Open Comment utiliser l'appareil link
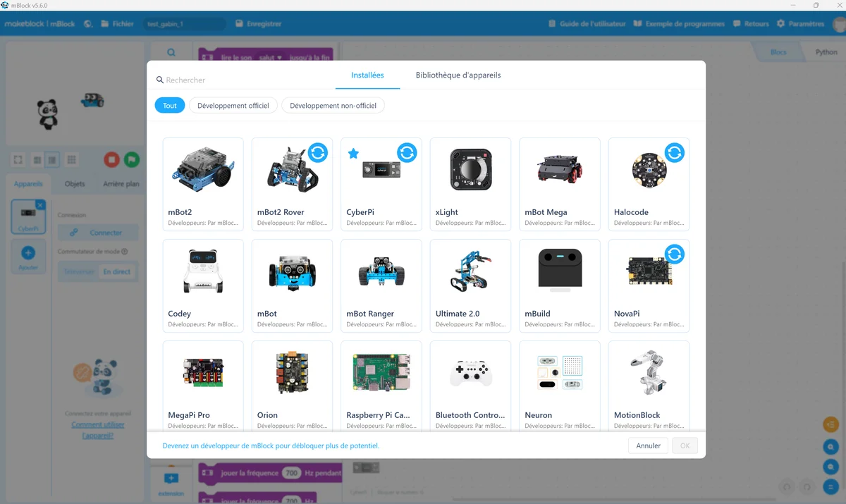This screenshot has height=504, width=846. [x=98, y=430]
